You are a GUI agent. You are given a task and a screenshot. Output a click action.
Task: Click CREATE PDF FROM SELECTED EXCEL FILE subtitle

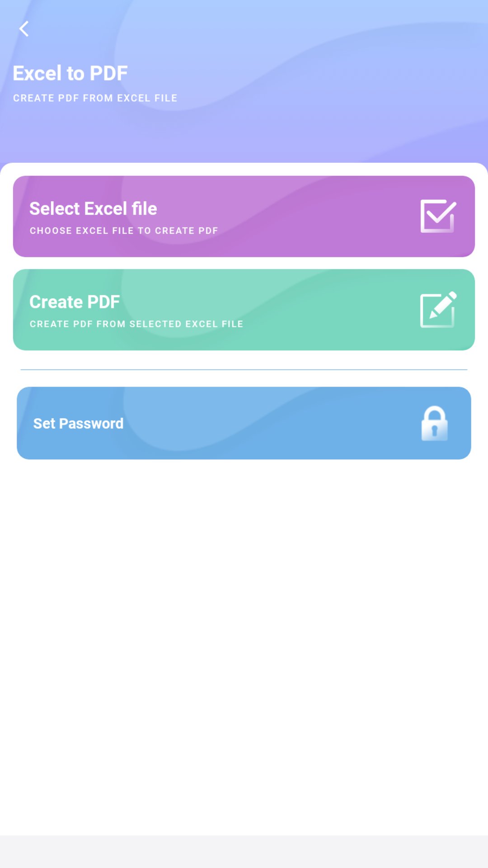click(x=136, y=324)
